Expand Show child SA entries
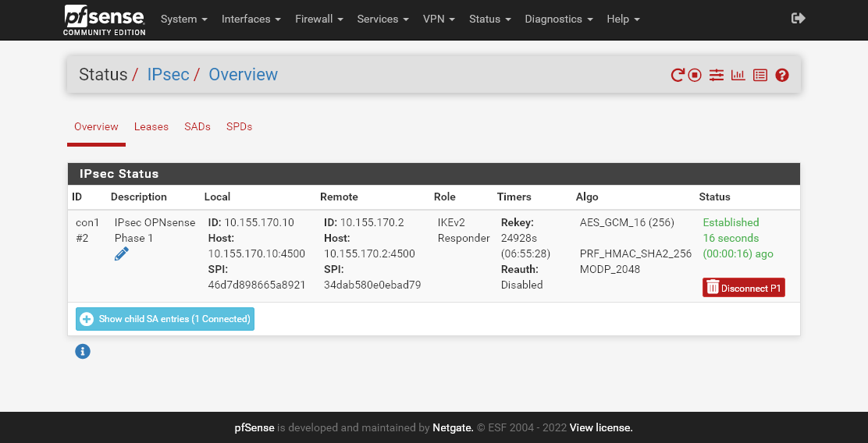The image size is (868, 443). [x=165, y=319]
